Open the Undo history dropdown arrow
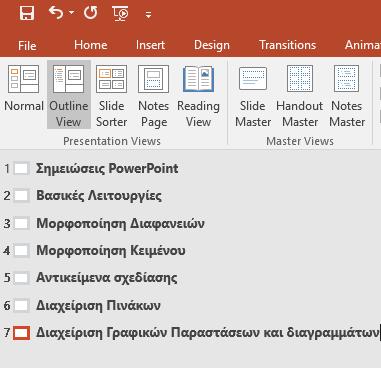Viewport: 381px width, 368px height. coord(71,13)
